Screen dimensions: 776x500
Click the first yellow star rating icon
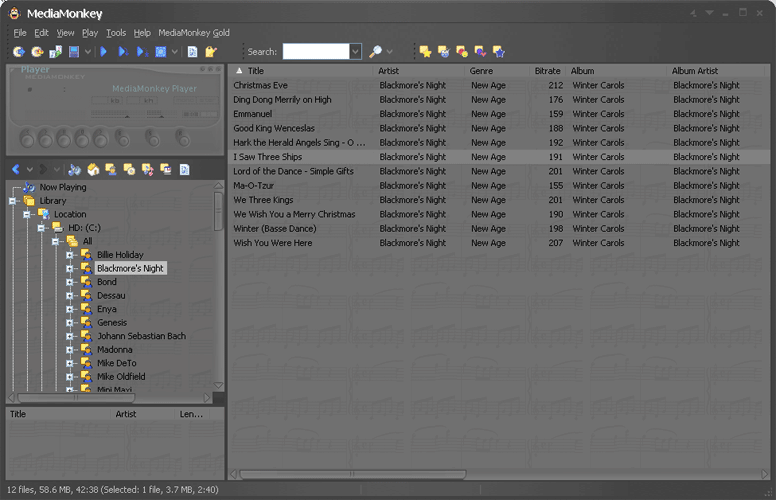pos(425,51)
